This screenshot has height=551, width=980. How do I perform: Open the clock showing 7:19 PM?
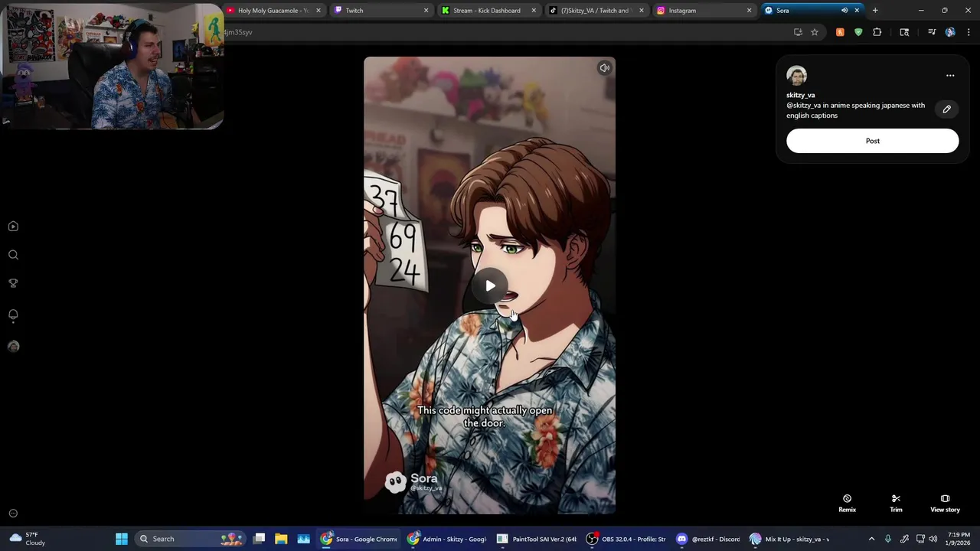tap(959, 539)
